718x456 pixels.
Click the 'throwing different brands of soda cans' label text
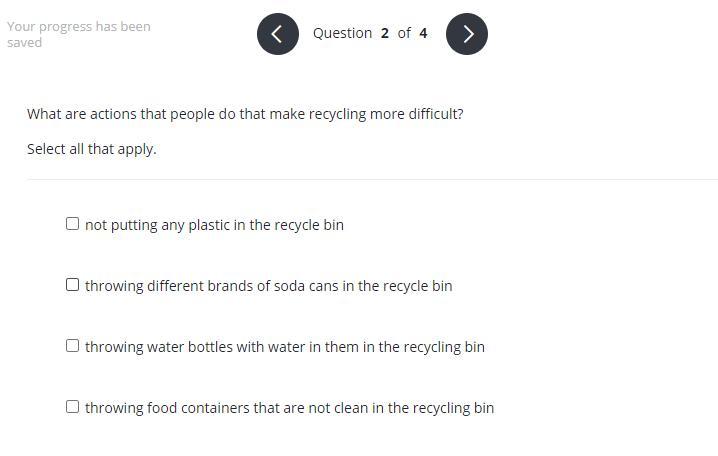click(268, 286)
